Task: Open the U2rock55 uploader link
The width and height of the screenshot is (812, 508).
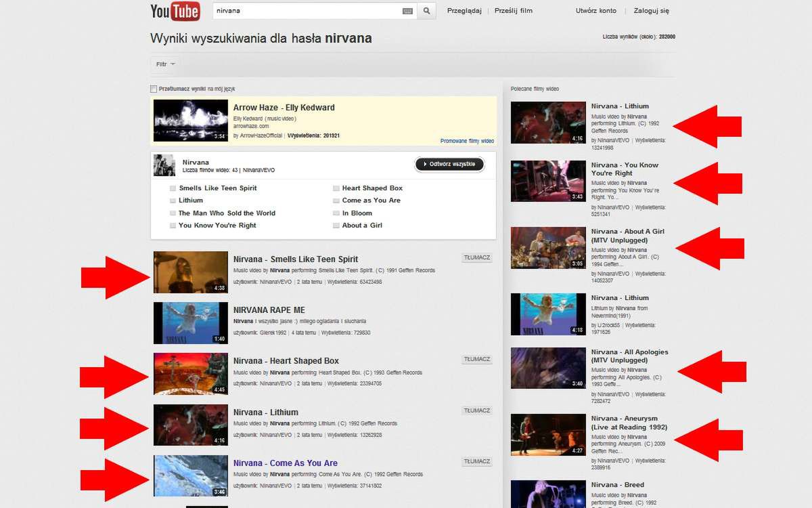Action: pos(609,325)
